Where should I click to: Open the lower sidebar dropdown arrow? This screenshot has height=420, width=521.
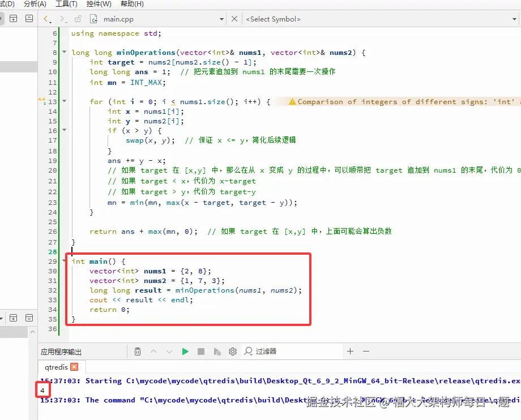click(x=1, y=319)
